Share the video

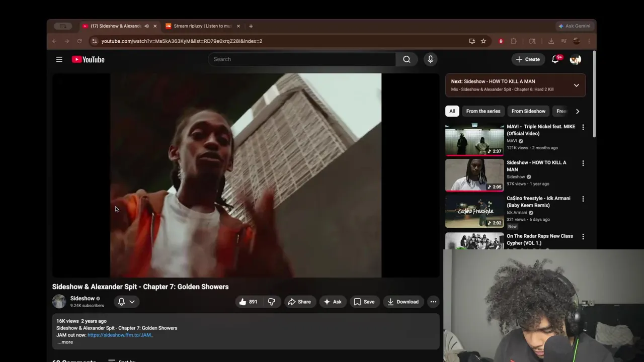[x=299, y=302]
